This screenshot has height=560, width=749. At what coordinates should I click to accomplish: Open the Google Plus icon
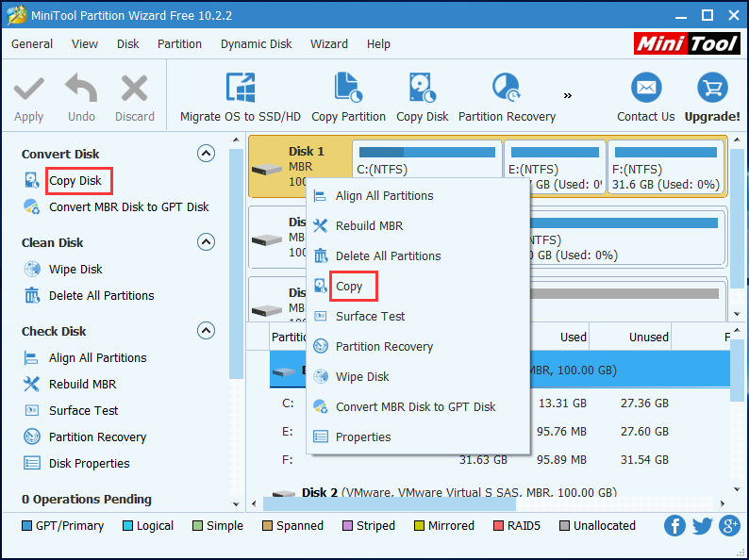[x=730, y=526]
